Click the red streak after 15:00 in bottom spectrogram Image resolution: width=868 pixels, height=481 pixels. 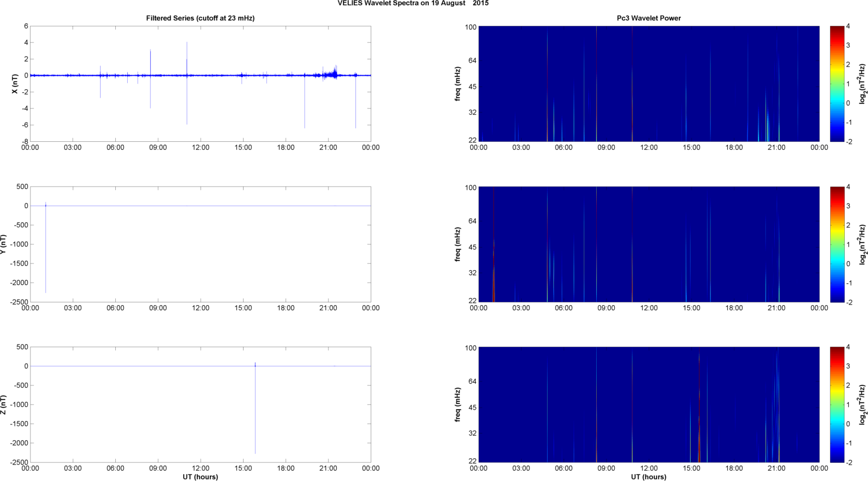[x=699, y=441]
